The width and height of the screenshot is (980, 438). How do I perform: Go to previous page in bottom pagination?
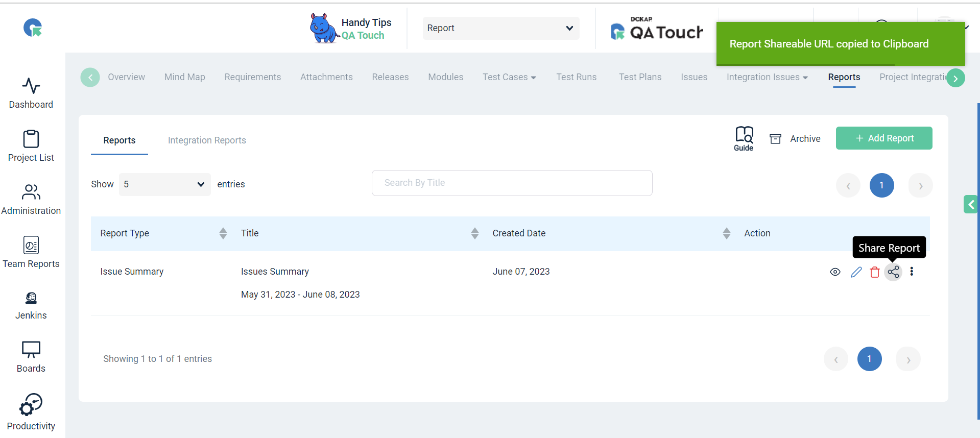(836, 359)
